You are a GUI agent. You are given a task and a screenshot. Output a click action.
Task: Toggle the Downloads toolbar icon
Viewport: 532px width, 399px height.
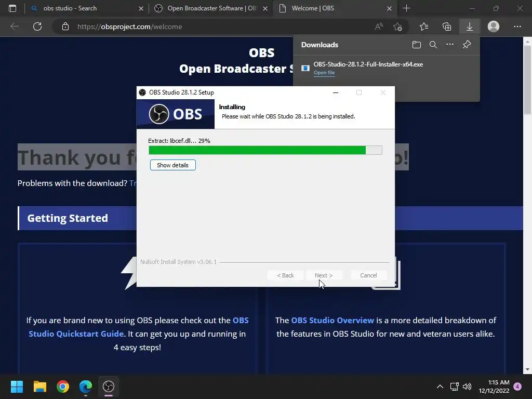470,26
